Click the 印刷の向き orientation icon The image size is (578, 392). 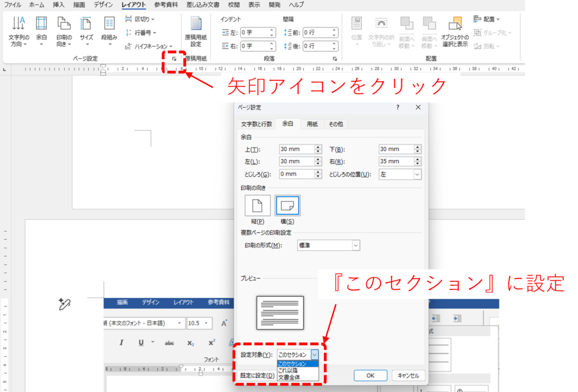point(64,24)
